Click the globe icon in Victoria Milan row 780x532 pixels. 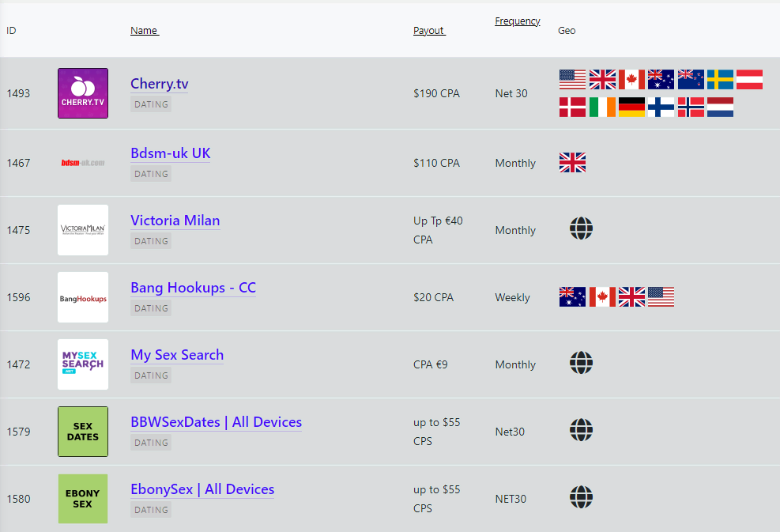click(581, 229)
